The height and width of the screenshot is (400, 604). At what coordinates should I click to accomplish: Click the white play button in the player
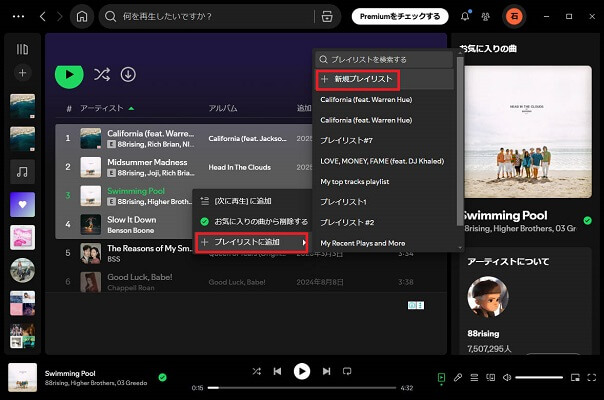pyautogui.click(x=302, y=371)
